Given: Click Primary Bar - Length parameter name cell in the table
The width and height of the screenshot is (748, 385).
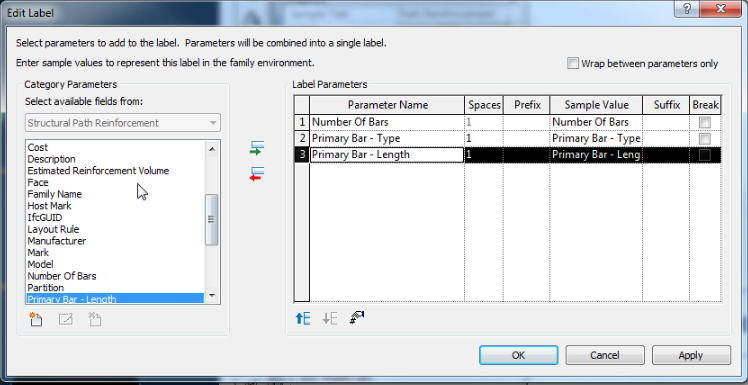Looking at the screenshot, I should click(387, 155).
